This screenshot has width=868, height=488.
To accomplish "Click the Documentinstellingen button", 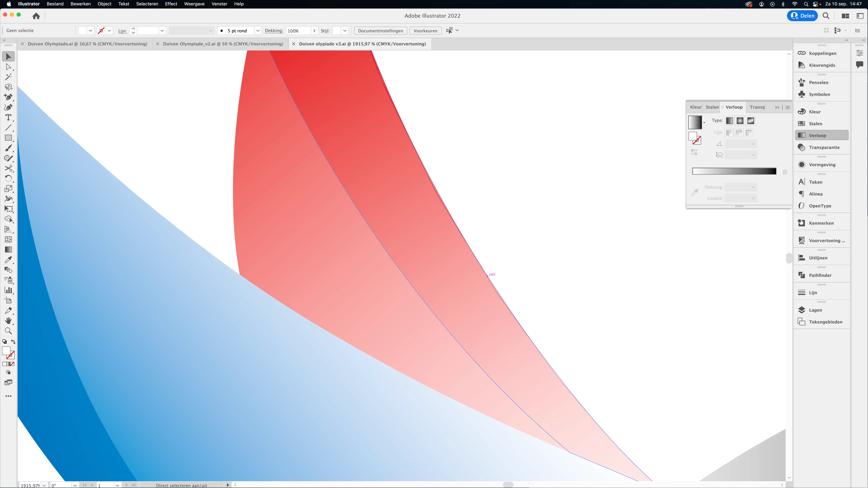I will pyautogui.click(x=380, y=31).
